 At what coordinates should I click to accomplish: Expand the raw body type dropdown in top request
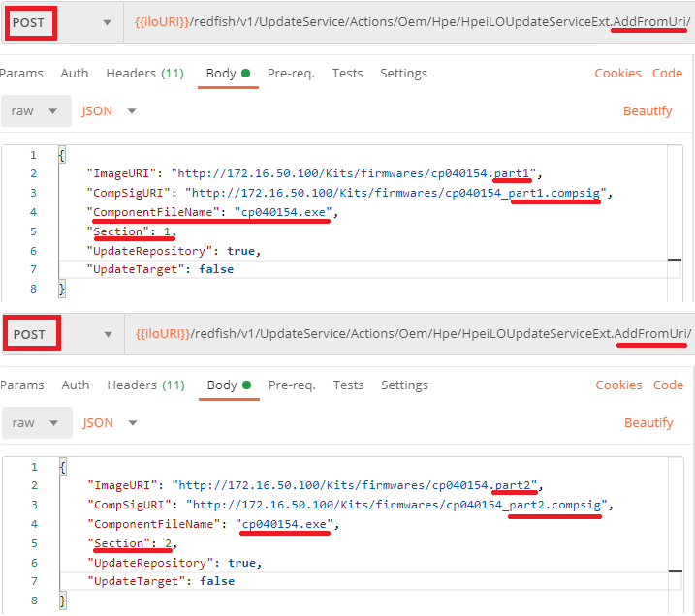35,111
